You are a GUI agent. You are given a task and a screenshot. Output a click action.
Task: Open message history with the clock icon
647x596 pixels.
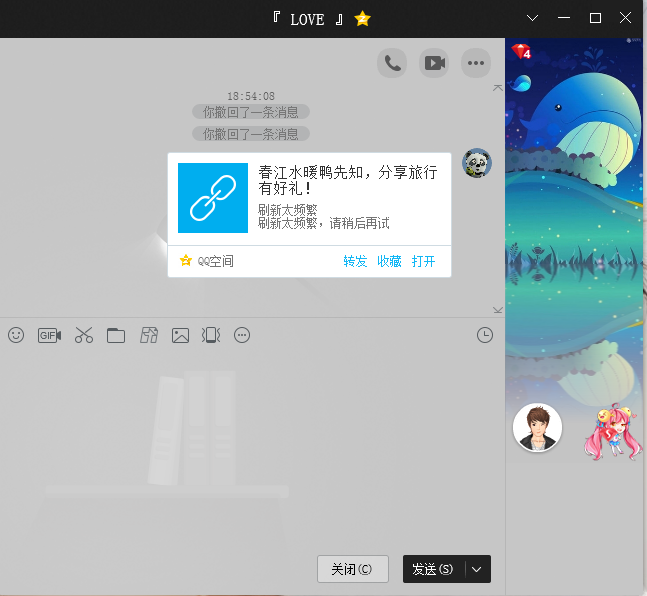pyautogui.click(x=485, y=335)
